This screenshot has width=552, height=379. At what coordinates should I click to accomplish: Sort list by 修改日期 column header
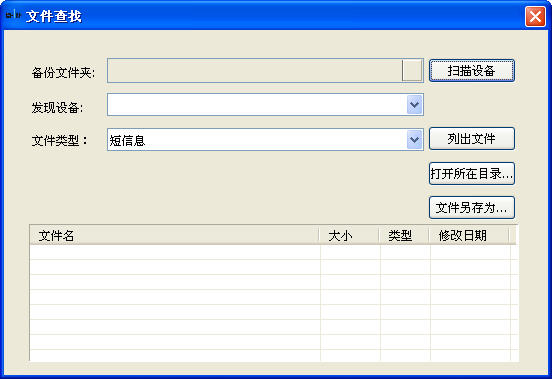469,235
